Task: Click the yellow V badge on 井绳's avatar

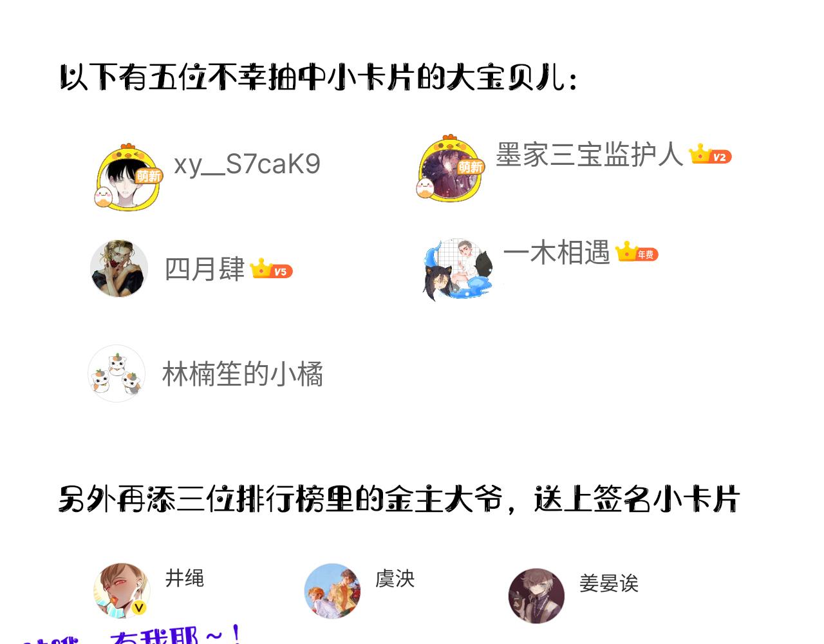Action: [139, 607]
